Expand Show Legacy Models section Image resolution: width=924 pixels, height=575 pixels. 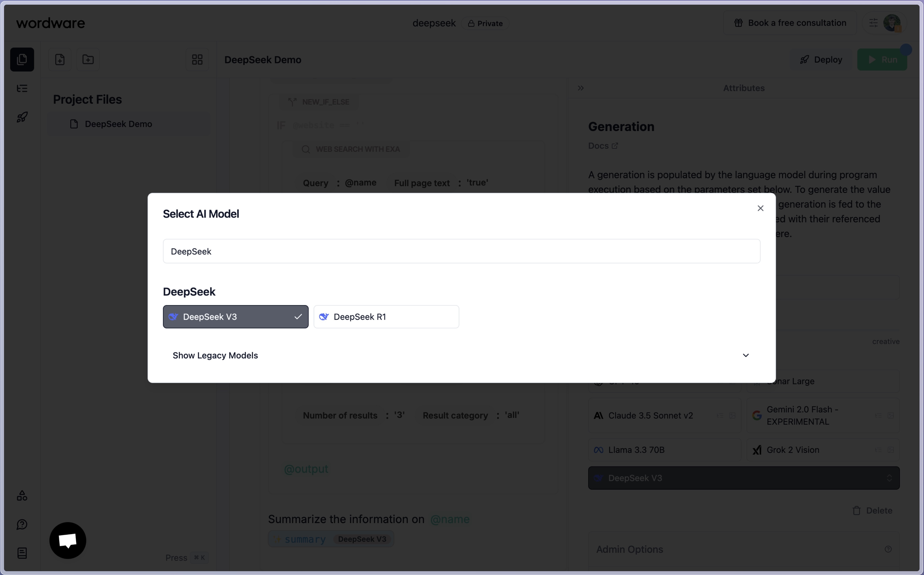tap(462, 354)
